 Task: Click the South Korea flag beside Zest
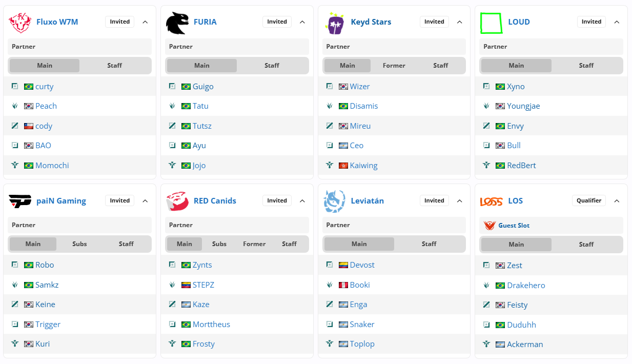click(x=500, y=266)
